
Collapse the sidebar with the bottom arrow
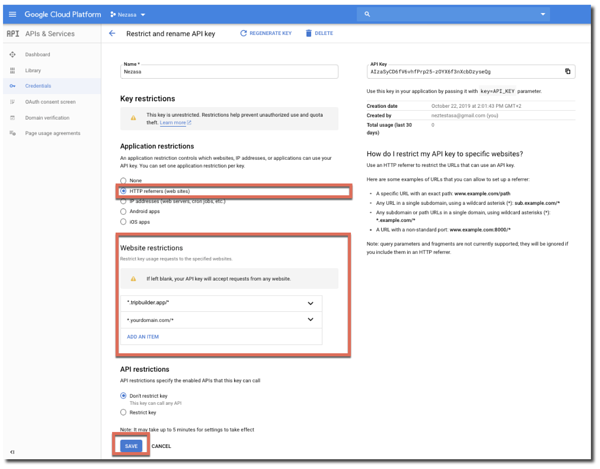pyautogui.click(x=12, y=452)
